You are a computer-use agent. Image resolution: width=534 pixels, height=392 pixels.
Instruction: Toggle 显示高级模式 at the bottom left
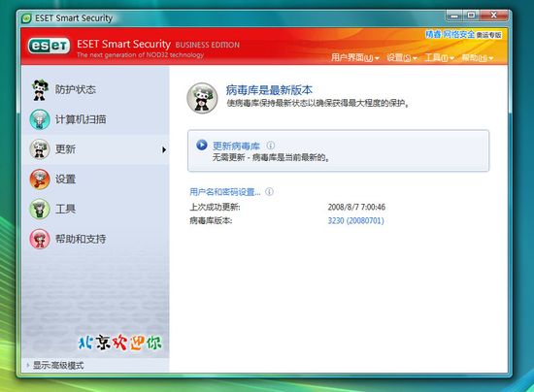tap(55, 366)
